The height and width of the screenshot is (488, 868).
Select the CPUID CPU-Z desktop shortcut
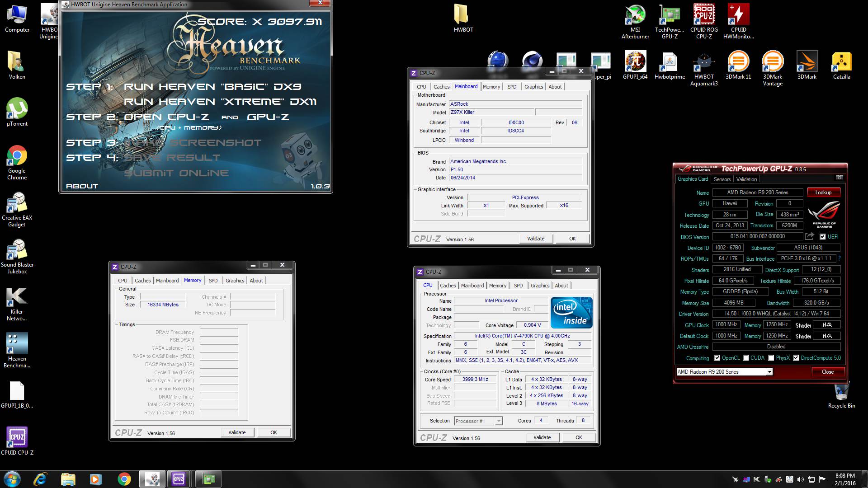click(17, 441)
